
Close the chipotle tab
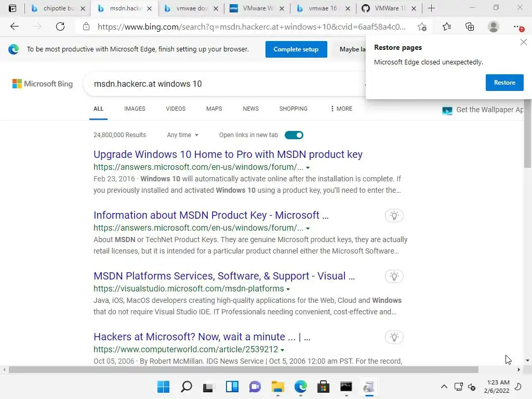(83, 8)
